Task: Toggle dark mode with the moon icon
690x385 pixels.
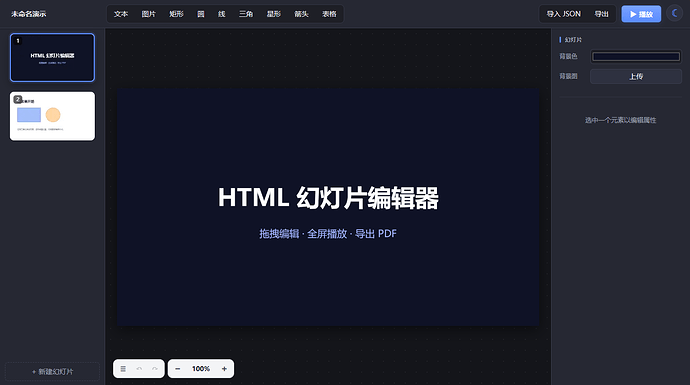Action: tap(674, 14)
